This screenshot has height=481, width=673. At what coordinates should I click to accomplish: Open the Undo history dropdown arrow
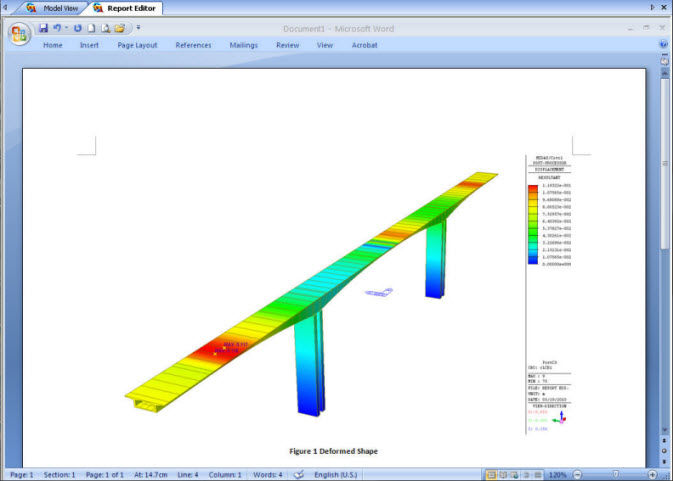click(66, 28)
